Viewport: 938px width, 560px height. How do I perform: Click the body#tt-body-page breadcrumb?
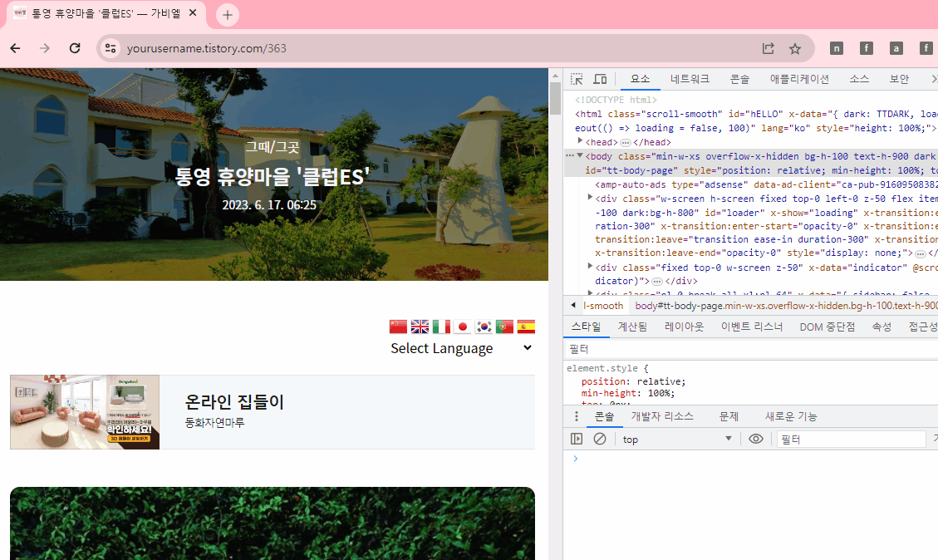pyautogui.click(x=786, y=306)
